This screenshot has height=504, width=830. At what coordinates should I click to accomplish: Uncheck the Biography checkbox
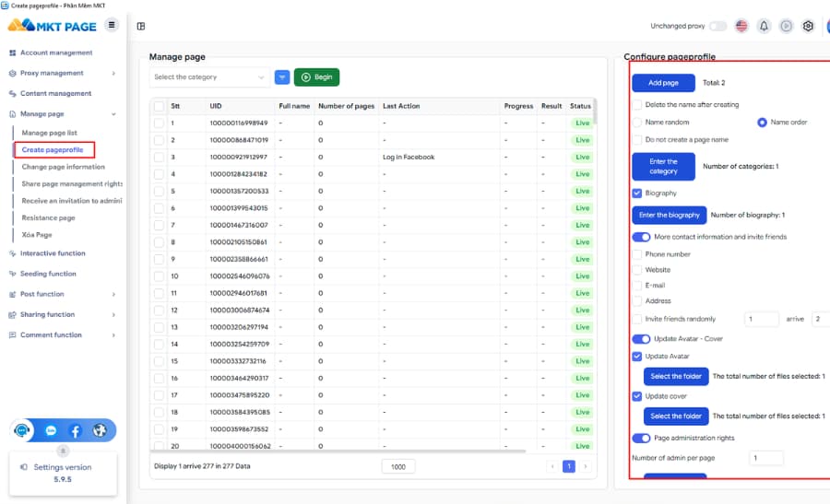coord(637,193)
